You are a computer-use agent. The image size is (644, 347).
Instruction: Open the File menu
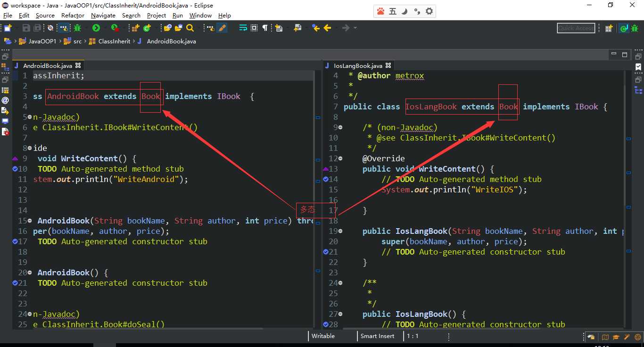(x=8, y=15)
